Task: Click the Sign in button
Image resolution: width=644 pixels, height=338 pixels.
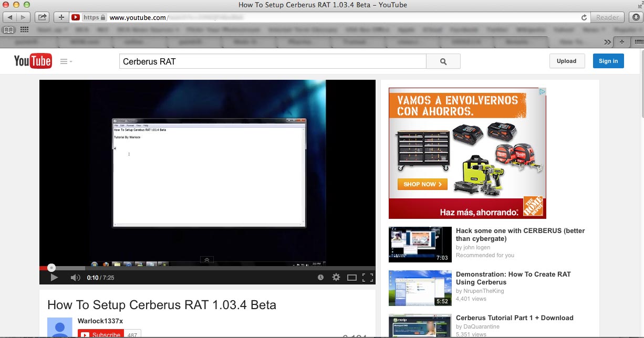Action: tap(608, 61)
